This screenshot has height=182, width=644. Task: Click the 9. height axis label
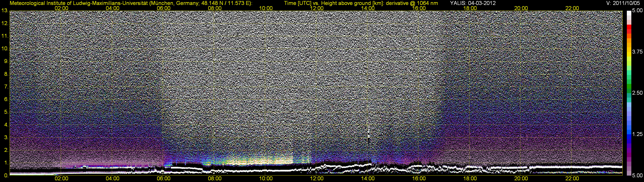(x=6, y=62)
